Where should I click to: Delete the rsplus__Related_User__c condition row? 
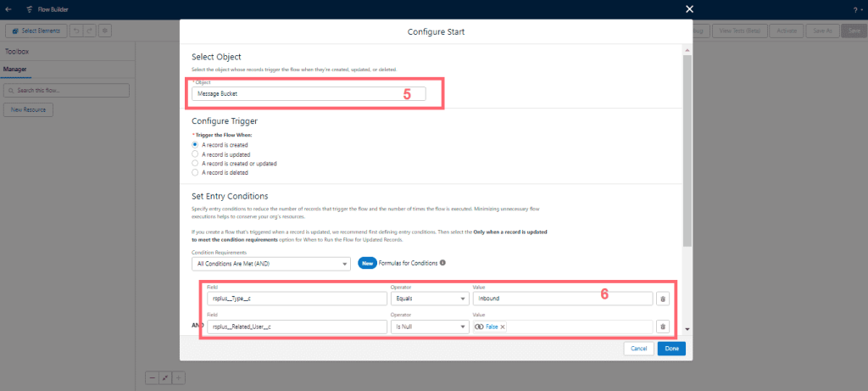pos(663,327)
